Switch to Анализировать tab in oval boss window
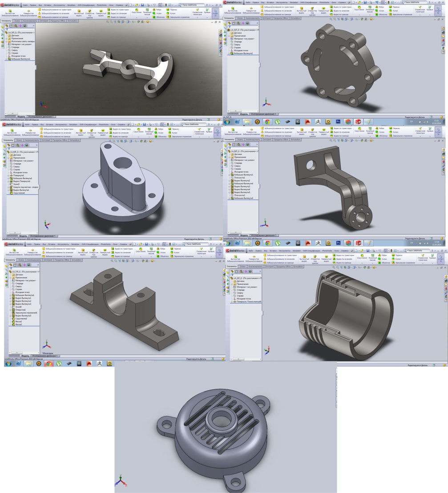The image size is (448, 493). [x=32, y=140]
